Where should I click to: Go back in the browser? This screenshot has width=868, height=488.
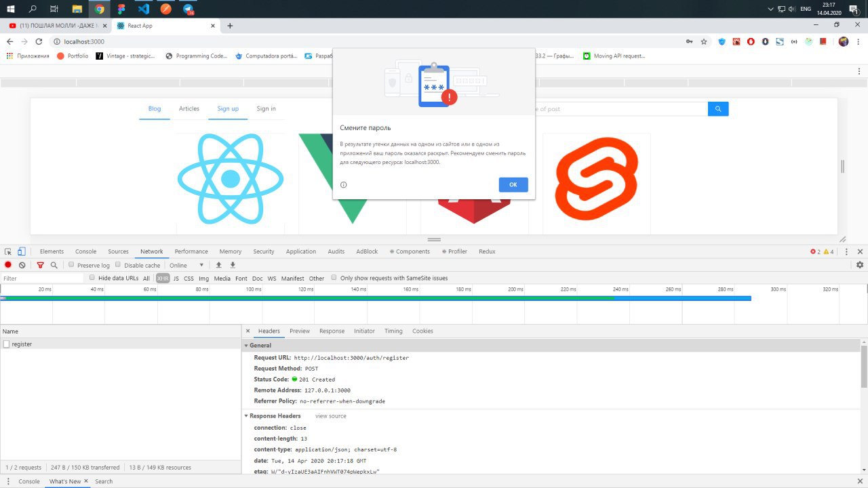[x=9, y=41]
